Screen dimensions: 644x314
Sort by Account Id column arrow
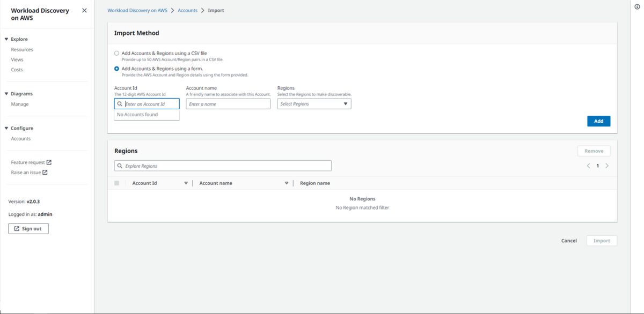(186, 183)
